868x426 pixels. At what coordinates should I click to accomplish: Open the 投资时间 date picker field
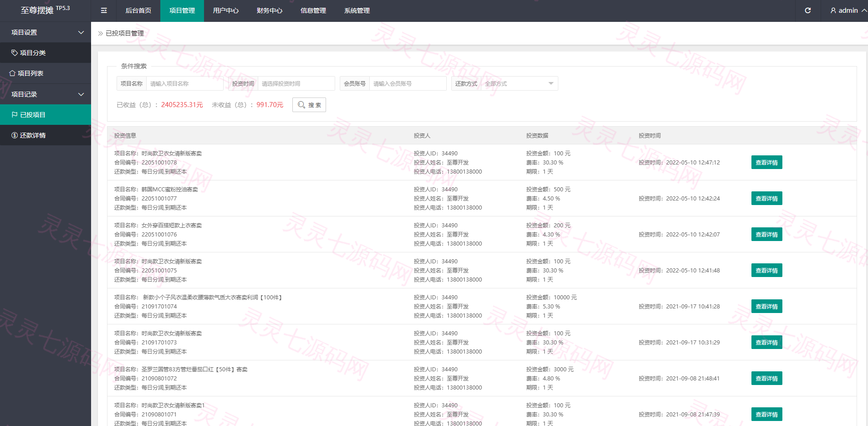point(296,83)
